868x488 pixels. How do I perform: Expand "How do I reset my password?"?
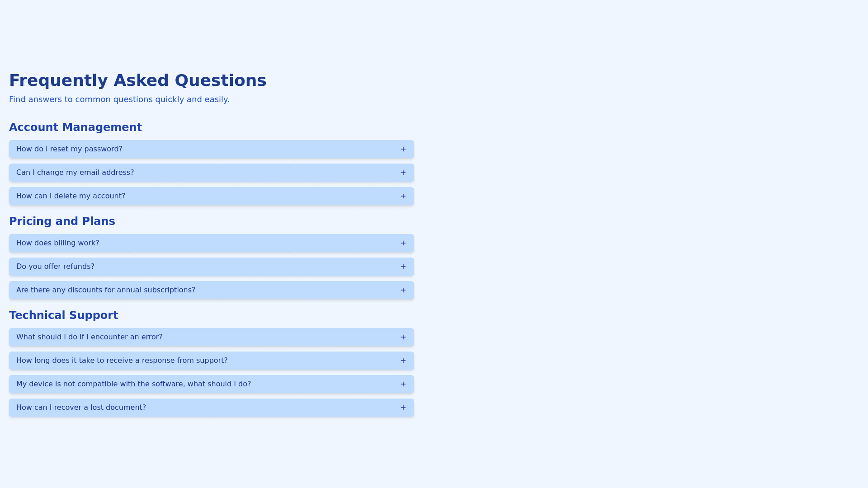click(69, 149)
